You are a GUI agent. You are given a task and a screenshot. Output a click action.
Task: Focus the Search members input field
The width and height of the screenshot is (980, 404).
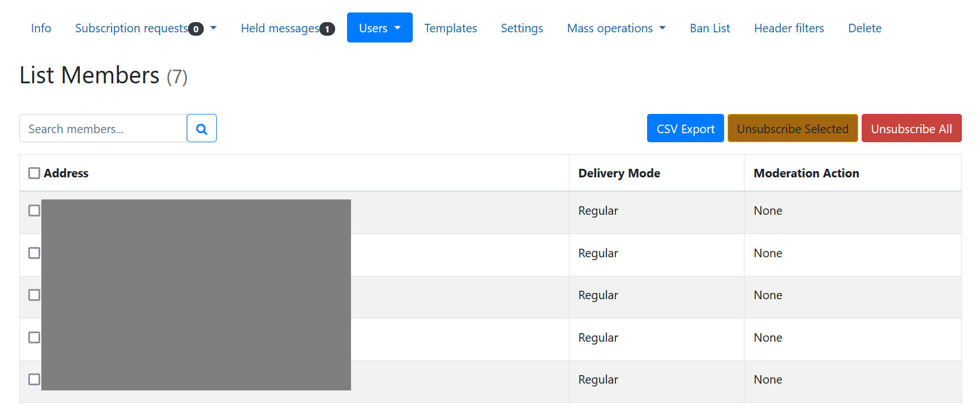[x=103, y=129]
